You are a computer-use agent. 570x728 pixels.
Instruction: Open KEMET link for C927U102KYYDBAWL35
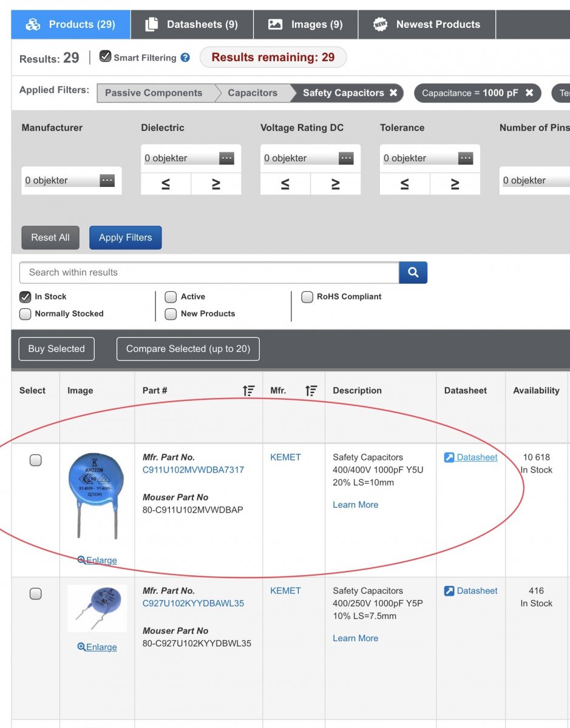point(285,591)
